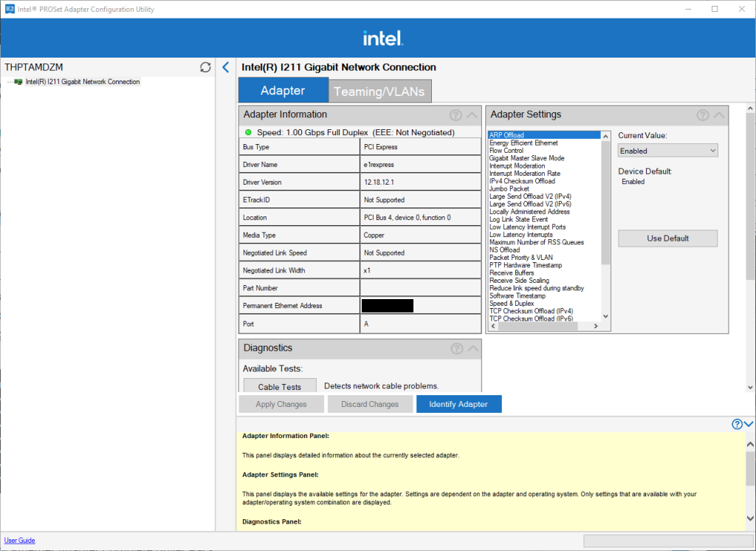The height and width of the screenshot is (551, 756).
Task: Select Large Send Offload V2 (IPv4) setting
Action: click(530, 196)
